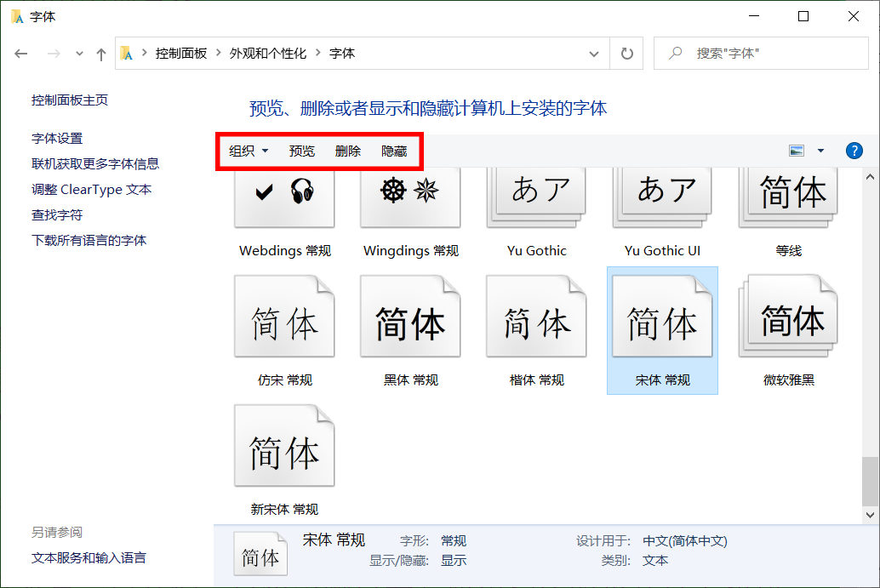The width and height of the screenshot is (880, 588).
Task: Click the search magnifier icon in the search box
Action: pyautogui.click(x=677, y=53)
